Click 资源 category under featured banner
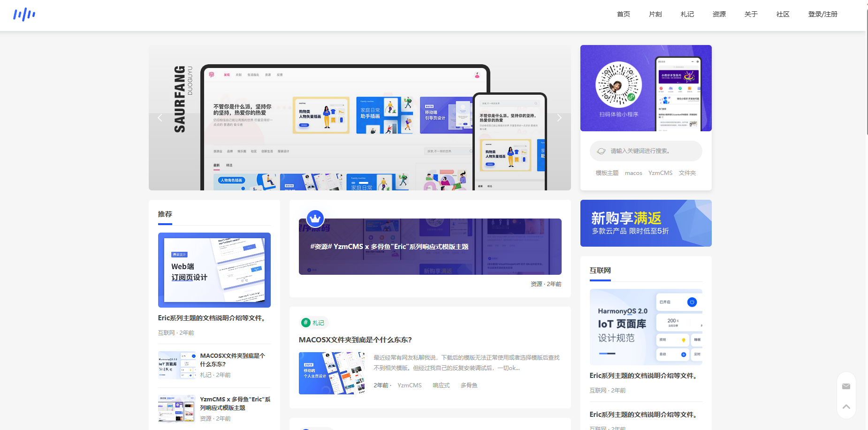Viewport: 868px width, 430px height. coord(536,284)
